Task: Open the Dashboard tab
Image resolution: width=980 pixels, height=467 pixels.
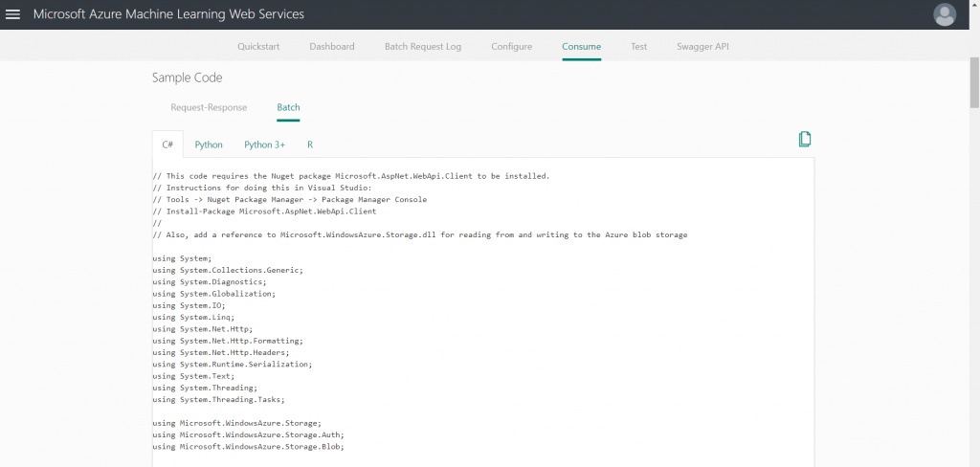Action: (332, 47)
